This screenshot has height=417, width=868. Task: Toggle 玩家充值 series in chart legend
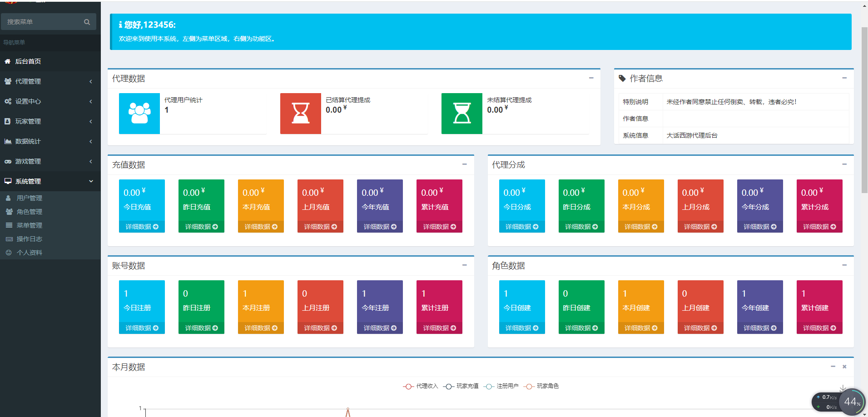click(461, 386)
